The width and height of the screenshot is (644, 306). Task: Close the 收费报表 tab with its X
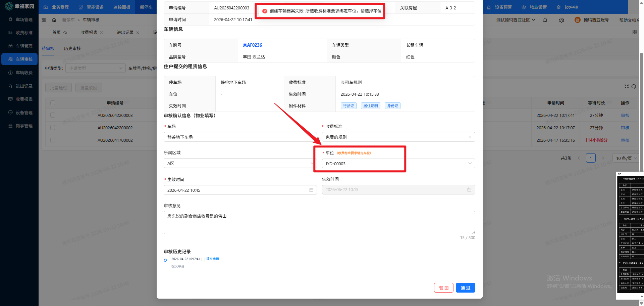(102, 33)
